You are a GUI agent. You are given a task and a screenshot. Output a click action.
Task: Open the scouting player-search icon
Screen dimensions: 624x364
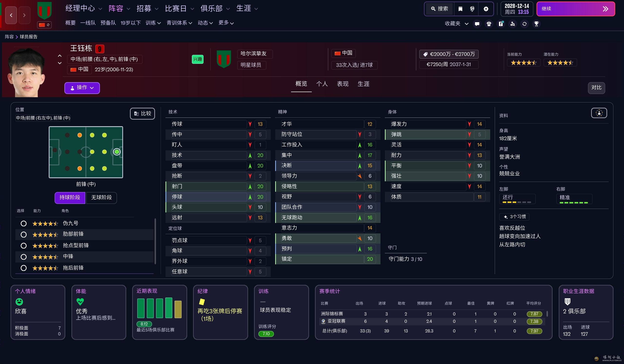click(513, 24)
